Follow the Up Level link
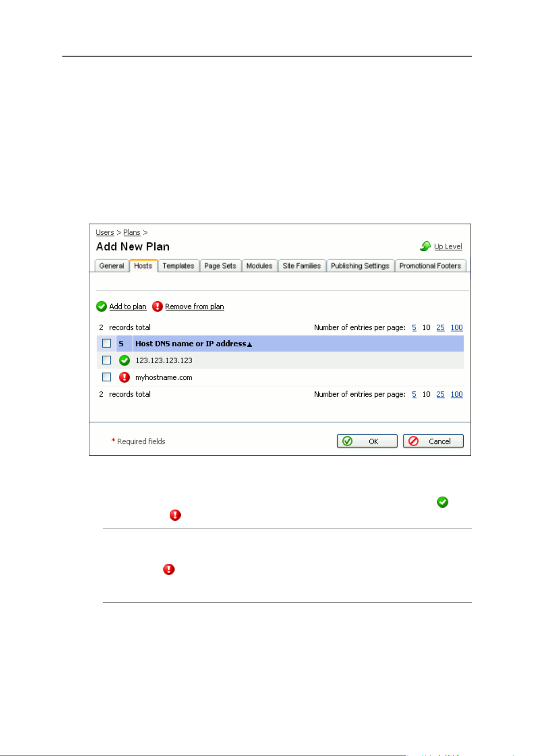Image resolution: width=535 pixels, height=756 pixels. point(448,246)
